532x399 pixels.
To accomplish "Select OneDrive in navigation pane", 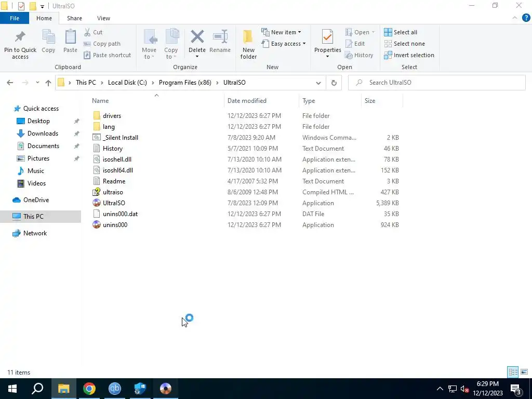I will [36, 200].
